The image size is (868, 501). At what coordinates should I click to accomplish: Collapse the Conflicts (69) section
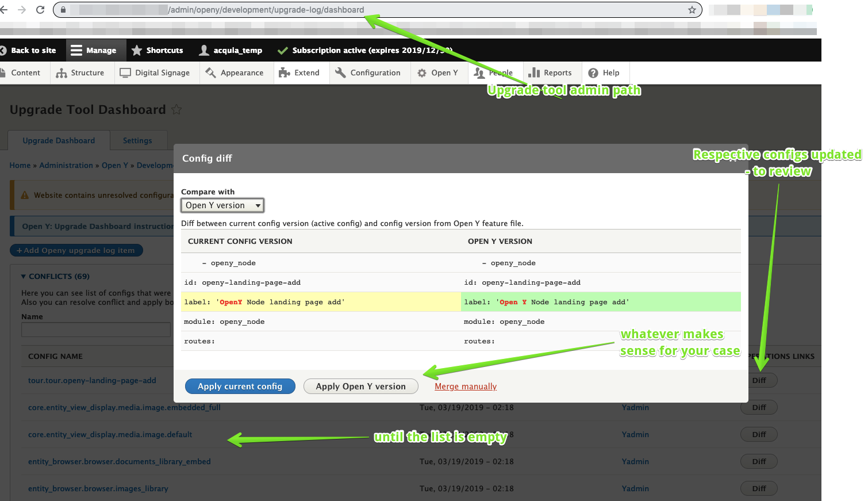(55, 276)
